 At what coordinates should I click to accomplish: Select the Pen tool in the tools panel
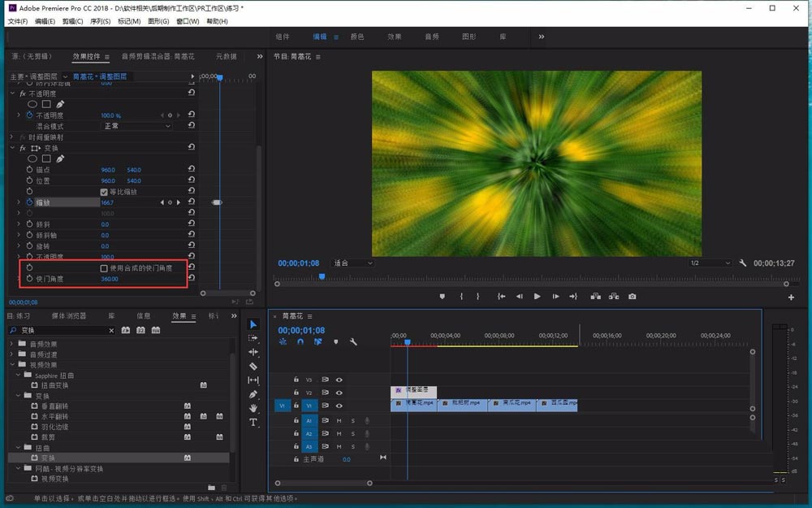[x=253, y=394]
